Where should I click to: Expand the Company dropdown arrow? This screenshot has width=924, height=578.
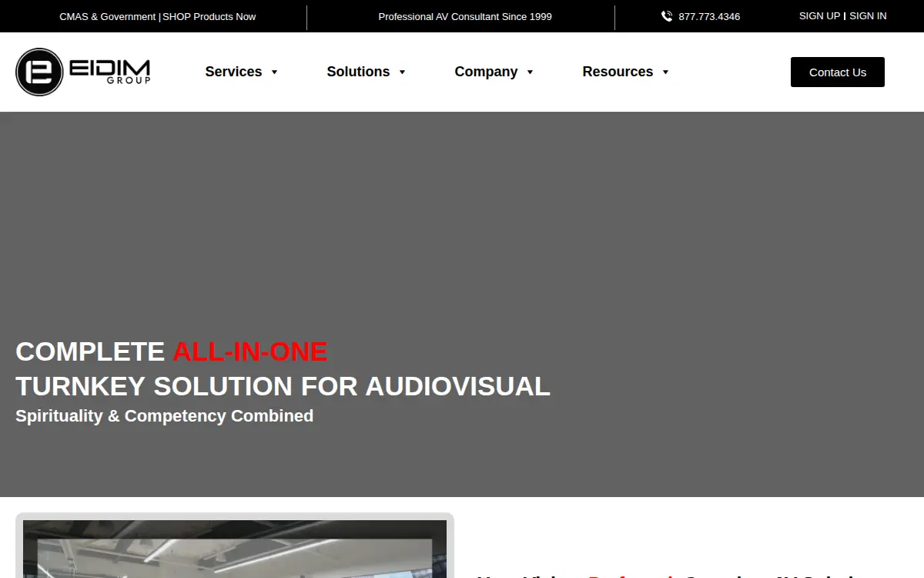tap(530, 72)
